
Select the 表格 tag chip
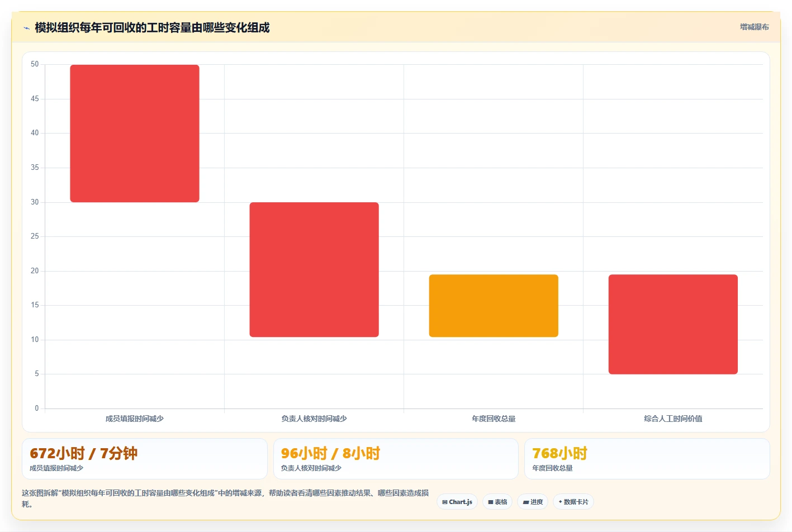click(x=497, y=502)
